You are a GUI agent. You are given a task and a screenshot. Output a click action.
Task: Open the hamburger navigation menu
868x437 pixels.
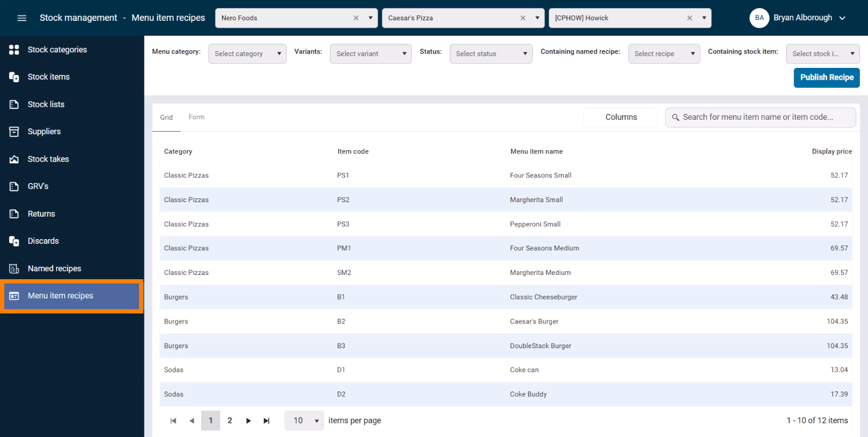(22, 18)
